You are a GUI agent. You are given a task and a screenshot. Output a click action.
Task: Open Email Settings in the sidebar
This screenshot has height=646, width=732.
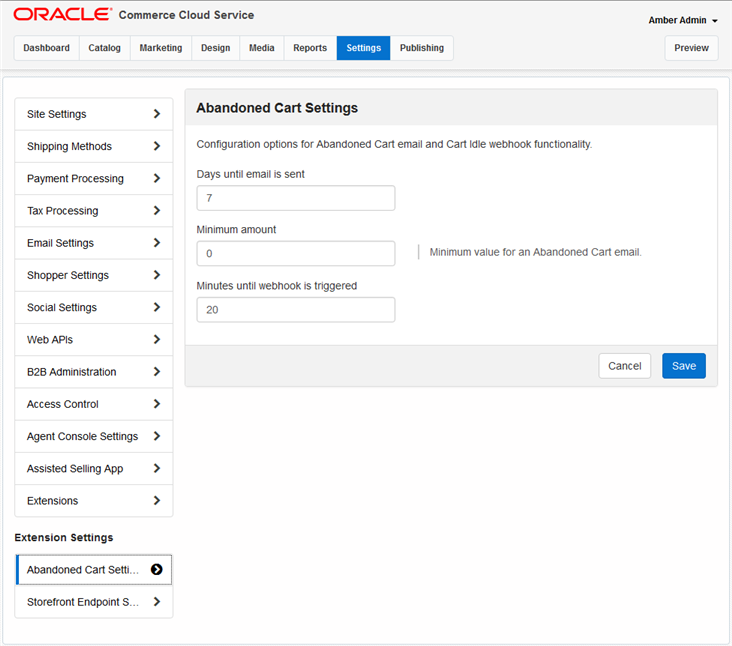click(94, 243)
